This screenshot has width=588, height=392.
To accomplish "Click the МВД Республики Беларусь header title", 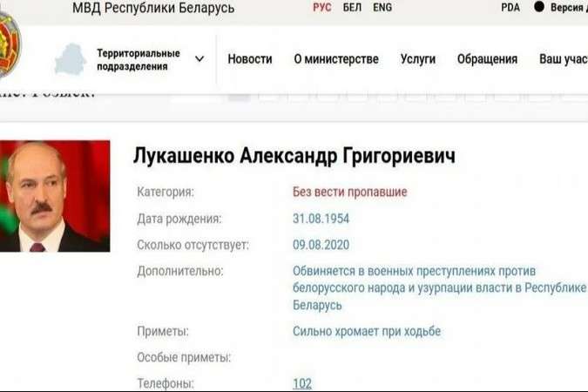I will pos(154,8).
